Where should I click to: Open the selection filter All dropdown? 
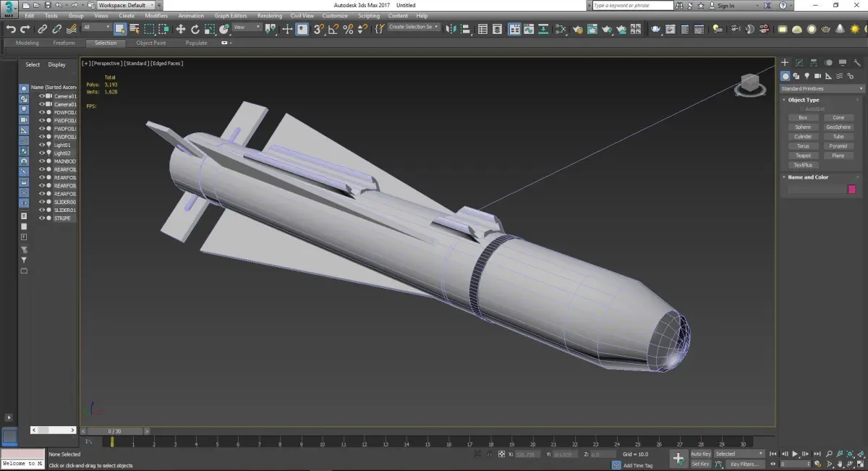(x=96, y=27)
